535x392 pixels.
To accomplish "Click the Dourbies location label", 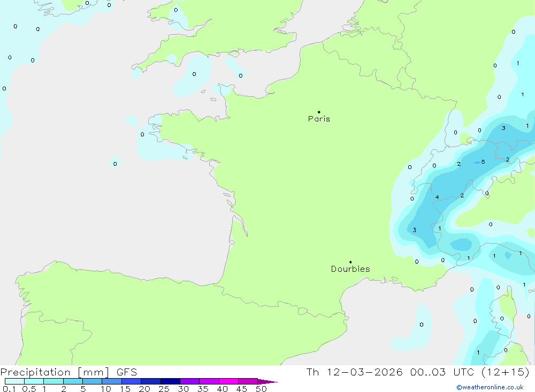I will (350, 269).
